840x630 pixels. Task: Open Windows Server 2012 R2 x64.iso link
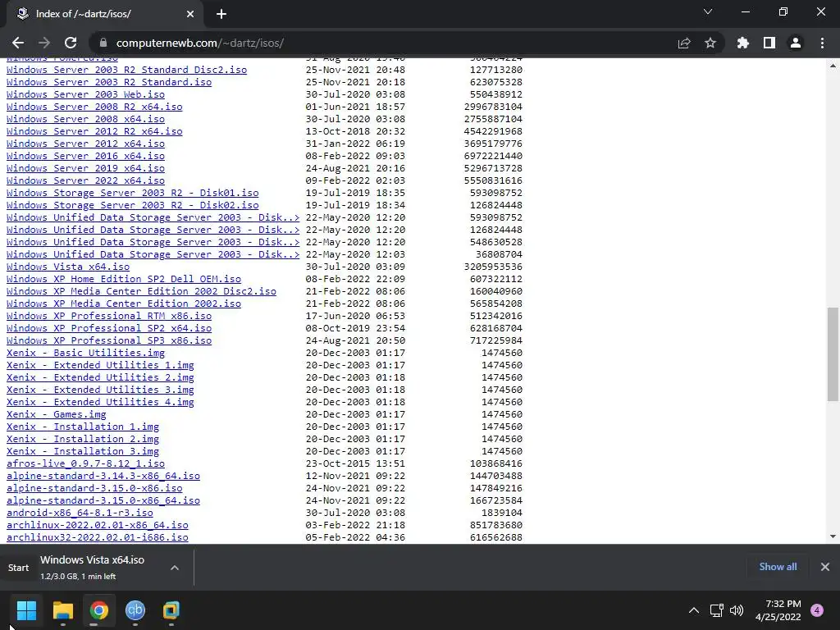pyautogui.click(x=94, y=131)
